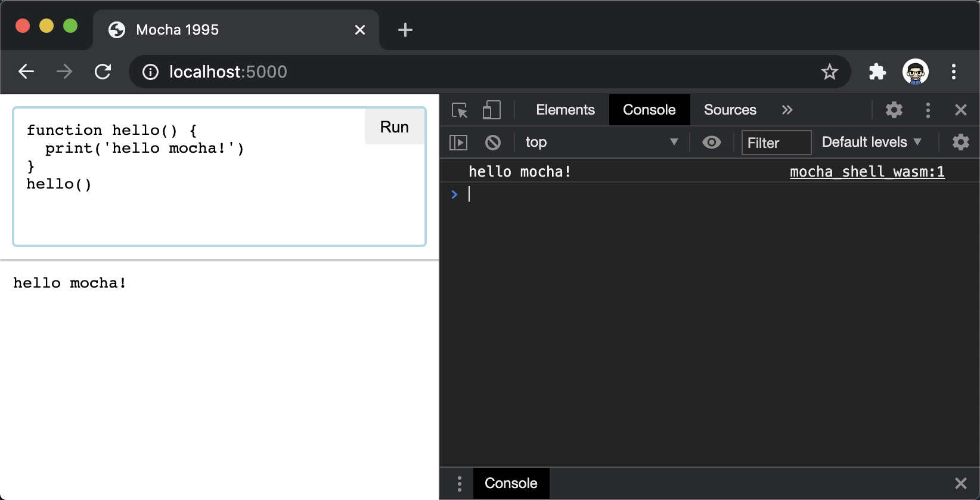Select the Mocha 1995 tab
This screenshot has width=980, height=500.
(x=236, y=30)
